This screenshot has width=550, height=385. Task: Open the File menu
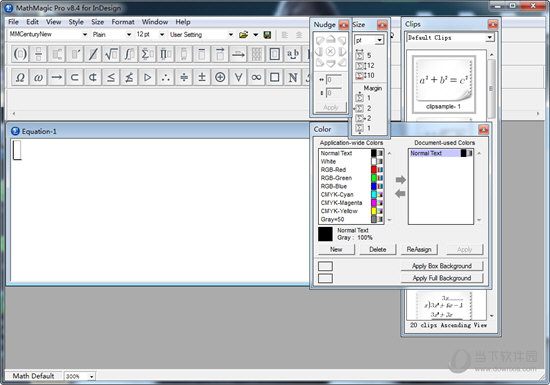(x=13, y=22)
